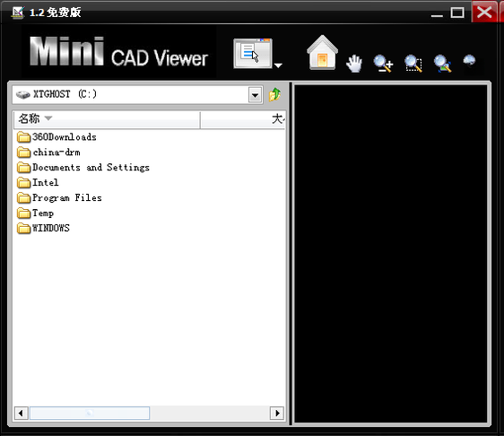The height and width of the screenshot is (436, 504).
Task: Click the file list horizontal scrollbar thumb
Action: pyautogui.click(x=90, y=413)
